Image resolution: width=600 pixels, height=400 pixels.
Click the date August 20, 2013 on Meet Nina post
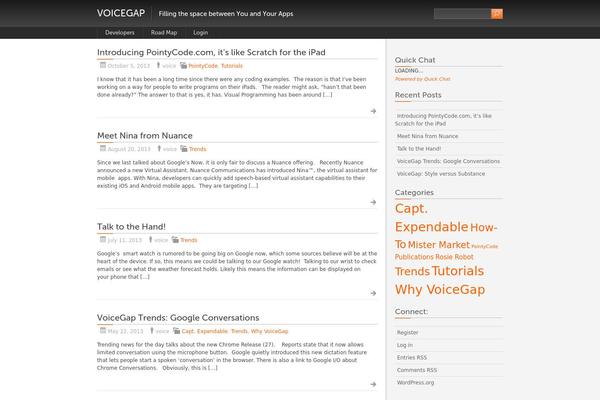[x=129, y=149]
